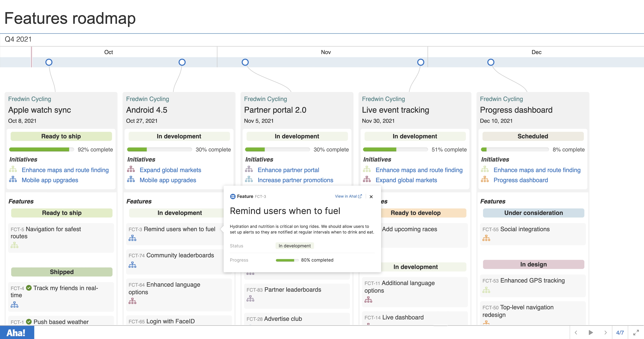Close the "Remind users when to fuel" popup
Image resolution: width=644 pixels, height=339 pixels.
tap(371, 196)
